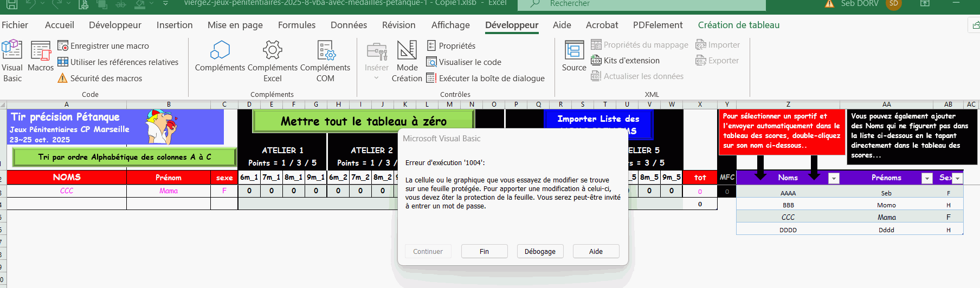
Task: Switch to the Données tab
Action: (x=349, y=25)
